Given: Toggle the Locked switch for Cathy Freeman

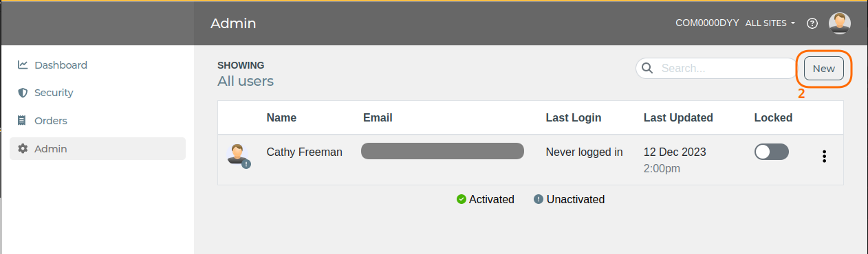Looking at the screenshot, I should [x=772, y=152].
